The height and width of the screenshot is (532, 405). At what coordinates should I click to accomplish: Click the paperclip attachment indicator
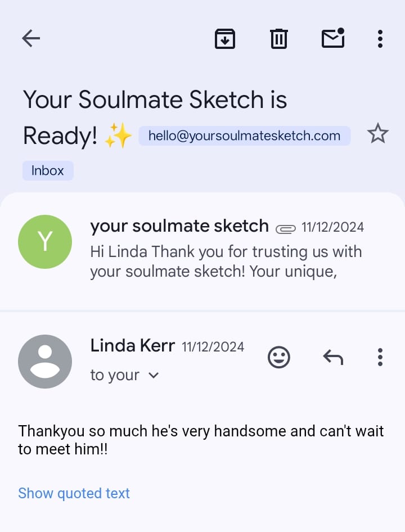coord(286,228)
